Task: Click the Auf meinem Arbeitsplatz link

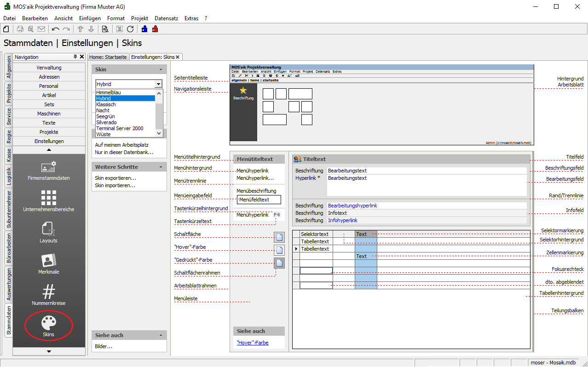Action: tap(121, 145)
